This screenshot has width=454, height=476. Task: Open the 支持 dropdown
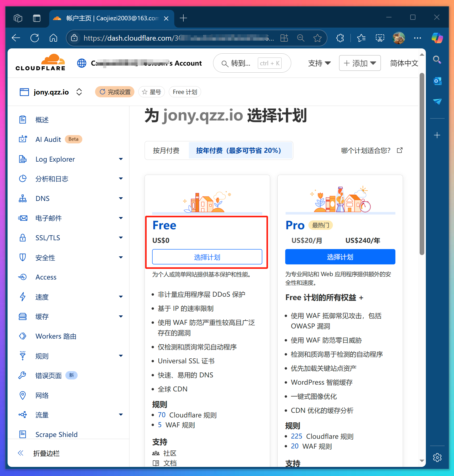(319, 63)
